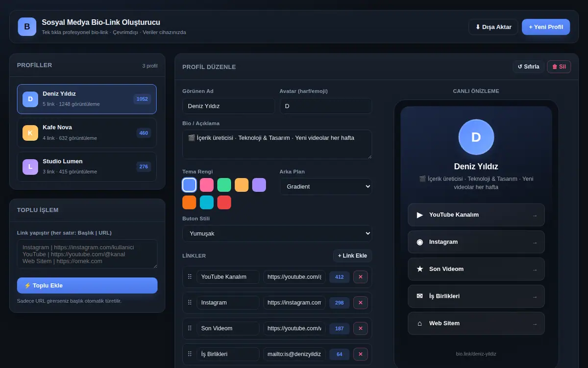Click the drag handle for Instagram link row
The image size is (588, 368).
click(190, 303)
